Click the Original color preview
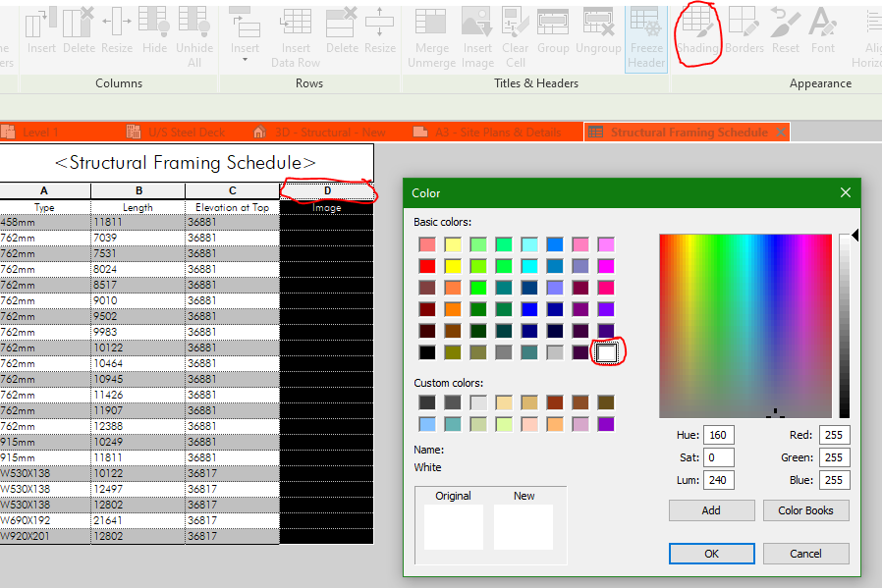Image resolution: width=882 pixels, height=588 pixels. [454, 527]
